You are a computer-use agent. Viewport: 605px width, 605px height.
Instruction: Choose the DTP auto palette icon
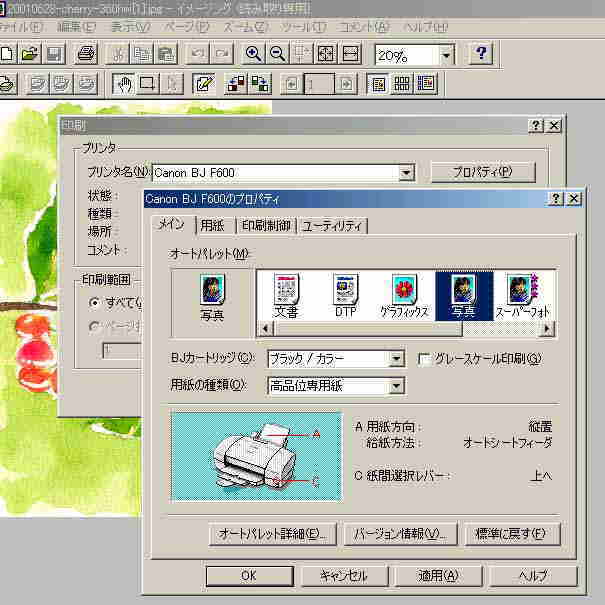coord(345,295)
